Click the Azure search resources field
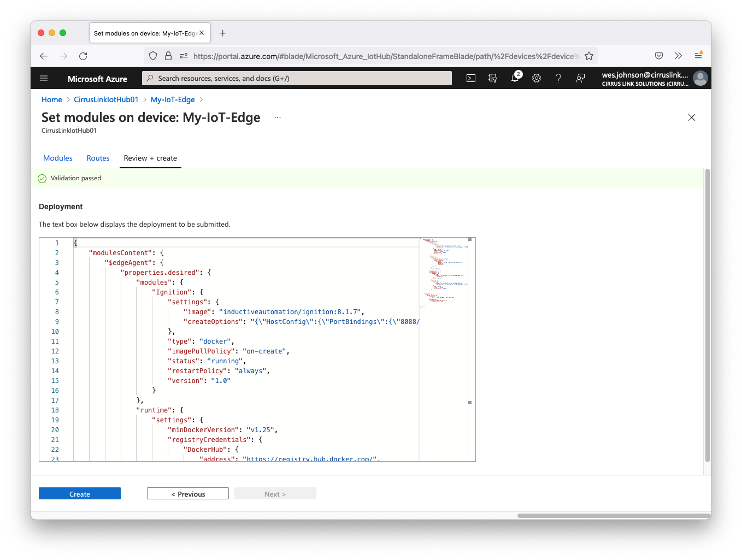 point(298,78)
